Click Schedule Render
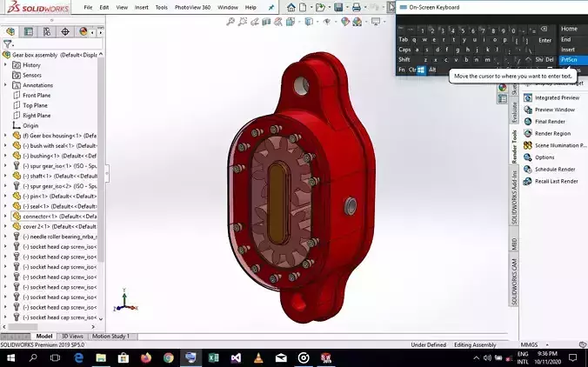Viewport: 588px width, 367px height. click(x=550, y=170)
